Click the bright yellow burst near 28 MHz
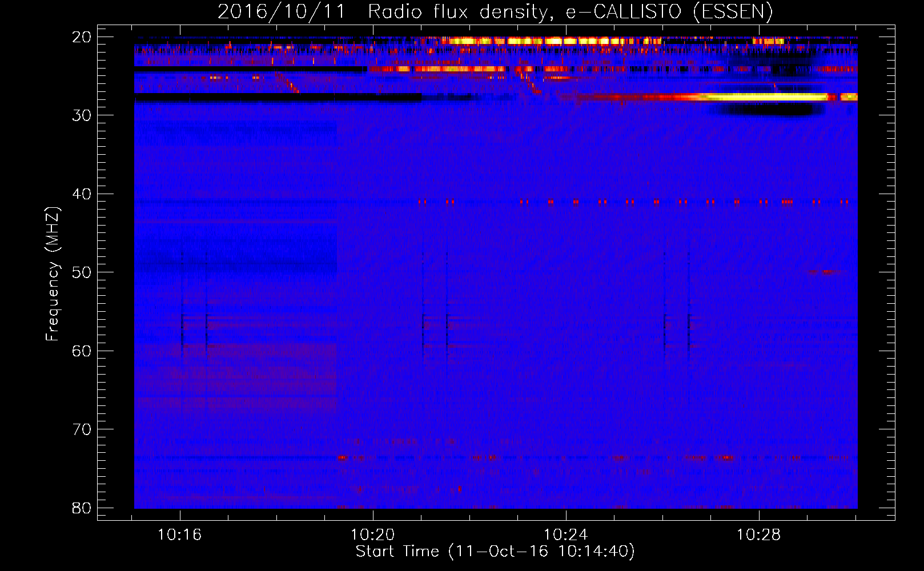 click(765, 97)
